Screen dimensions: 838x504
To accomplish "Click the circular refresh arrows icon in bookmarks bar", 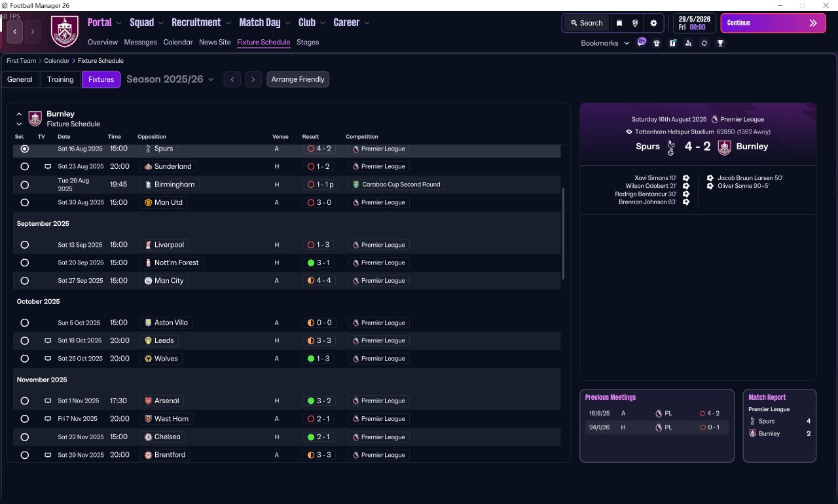I will point(704,43).
